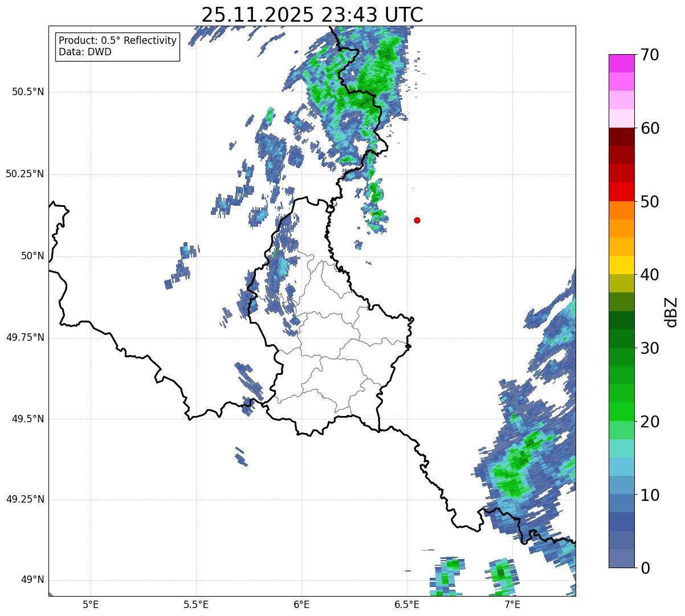Viewport: 685px width, 616px height.
Task: Select the dark red 60 dBZ color band
Action: (x=621, y=137)
